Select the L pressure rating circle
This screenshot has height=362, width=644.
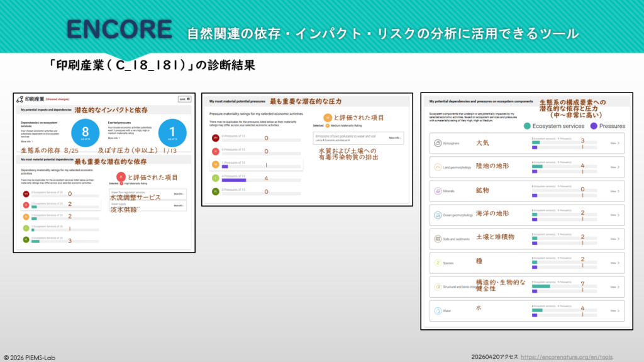pos(216,179)
